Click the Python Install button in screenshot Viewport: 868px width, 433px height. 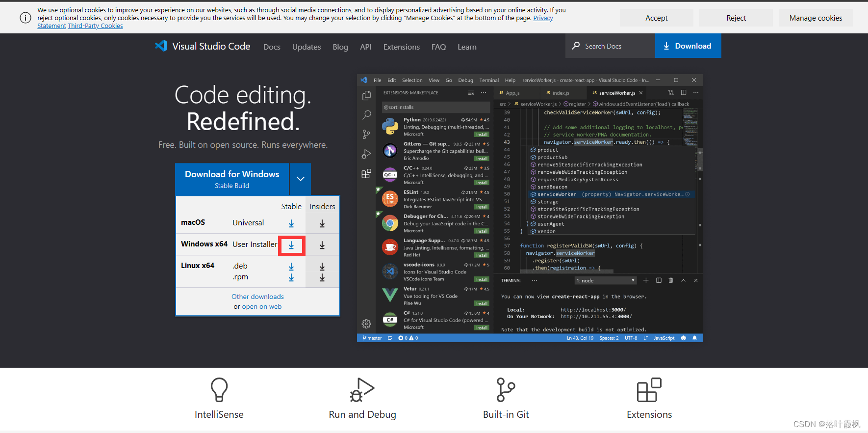pyautogui.click(x=482, y=135)
